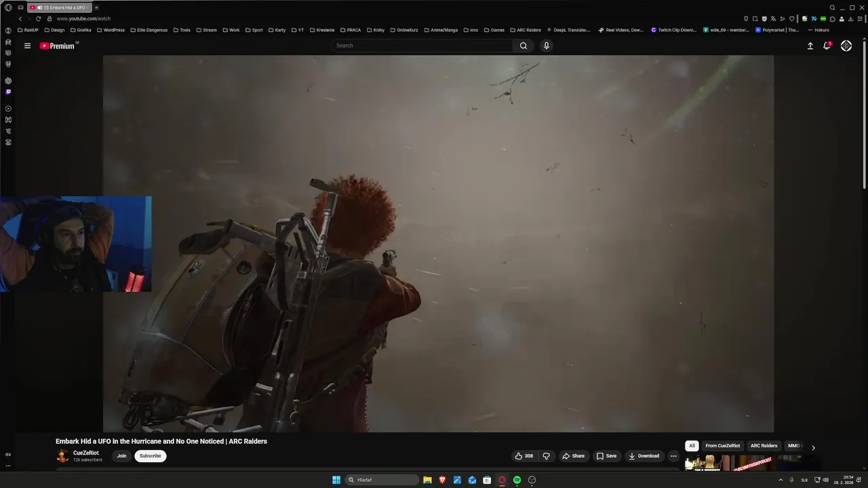Open new browser tab with the plus button

pos(96,7)
